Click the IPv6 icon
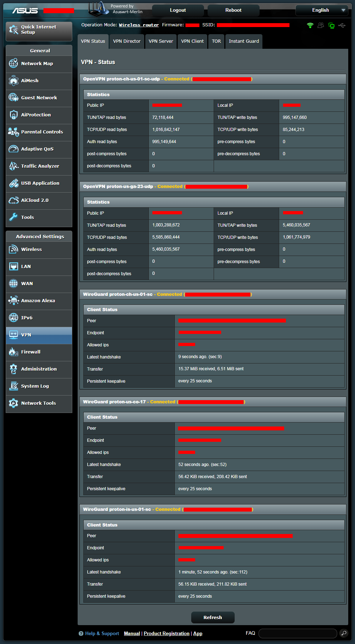355x644 pixels. click(x=14, y=318)
